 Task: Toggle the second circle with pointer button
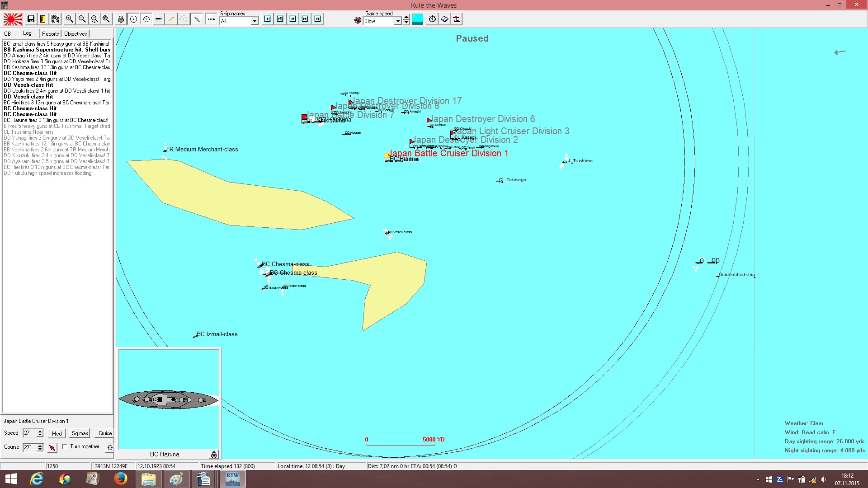point(146,19)
